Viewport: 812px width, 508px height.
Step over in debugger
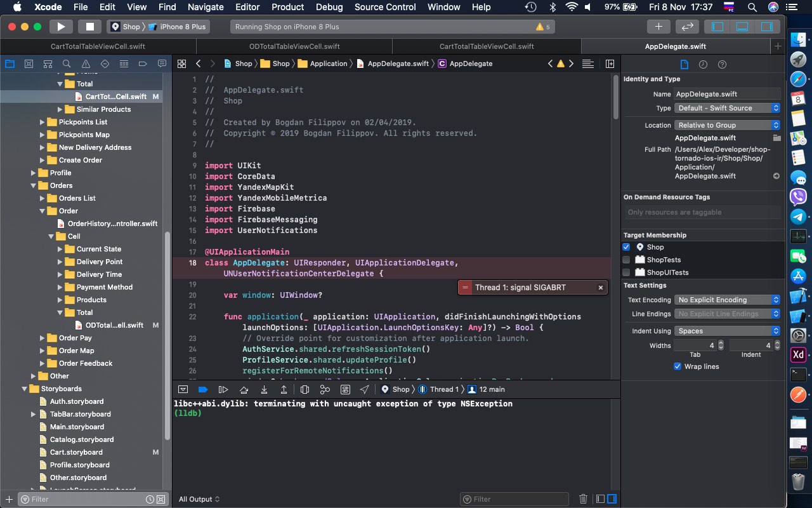click(244, 389)
